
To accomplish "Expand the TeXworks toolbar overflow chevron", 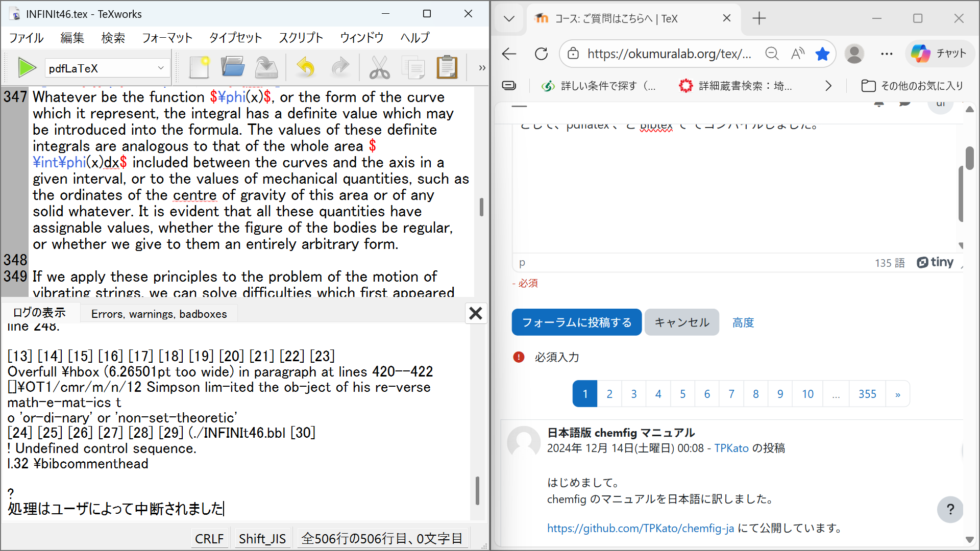I will click(x=481, y=67).
